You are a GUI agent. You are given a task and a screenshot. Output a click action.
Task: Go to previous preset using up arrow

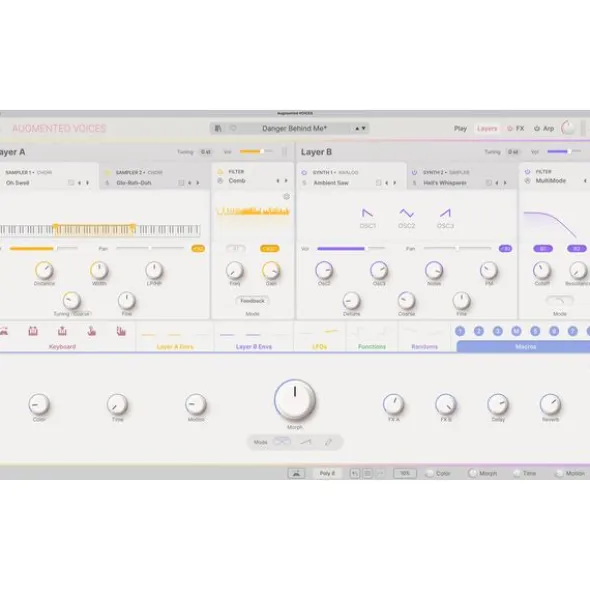(x=357, y=129)
